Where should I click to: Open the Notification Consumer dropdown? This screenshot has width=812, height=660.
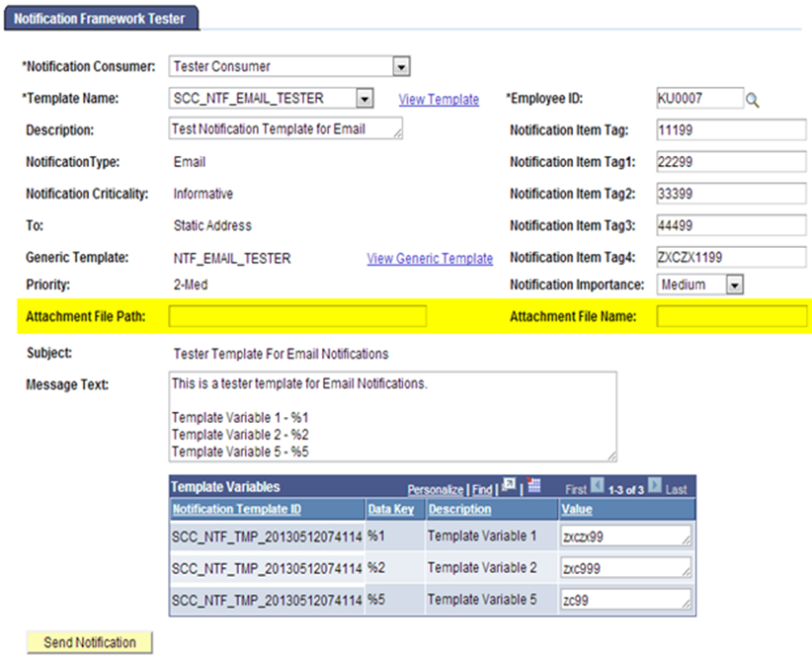pos(401,65)
